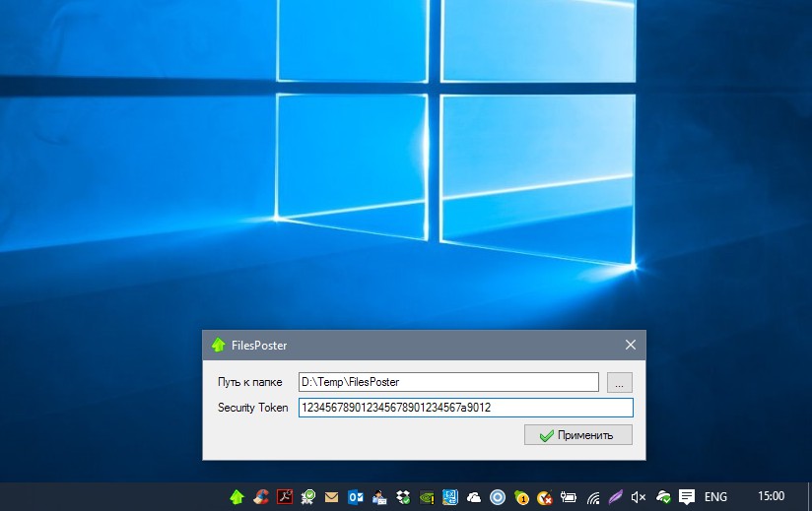
Task: Open the Action Center notifications icon
Action: tap(687, 497)
